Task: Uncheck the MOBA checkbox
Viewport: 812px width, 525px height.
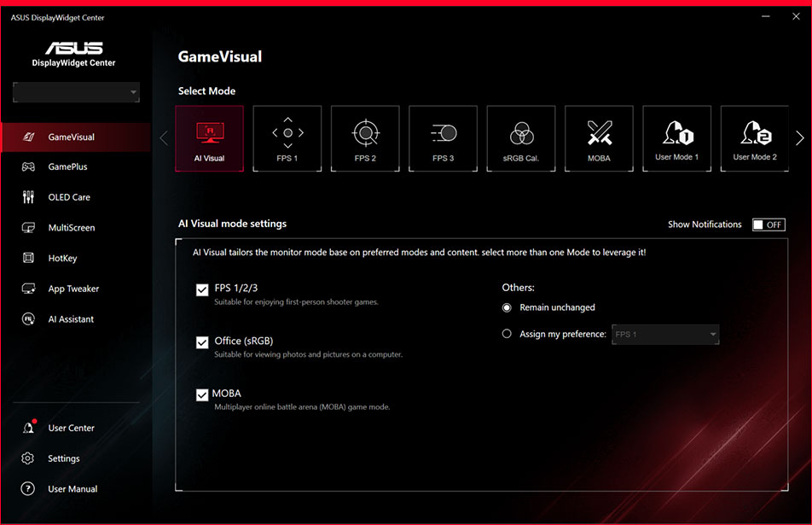Action: tap(202, 395)
